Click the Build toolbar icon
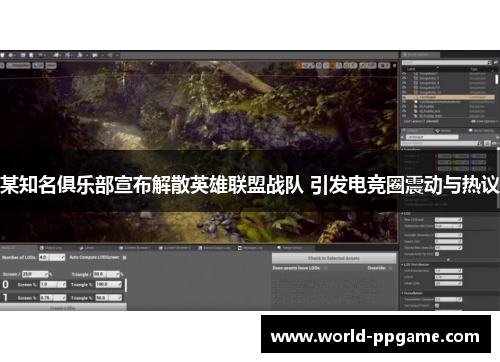 tap(80, 55)
